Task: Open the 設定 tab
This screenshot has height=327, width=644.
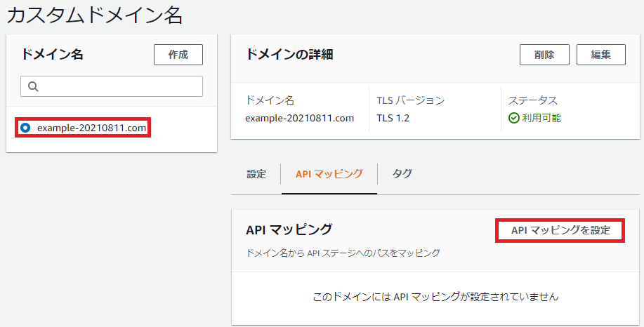Action: [256, 174]
